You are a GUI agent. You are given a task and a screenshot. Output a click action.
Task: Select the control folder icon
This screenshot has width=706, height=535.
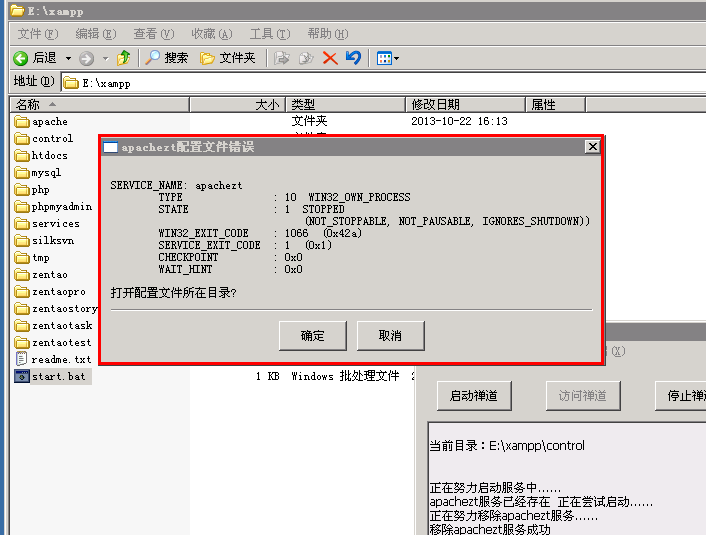(x=22, y=138)
